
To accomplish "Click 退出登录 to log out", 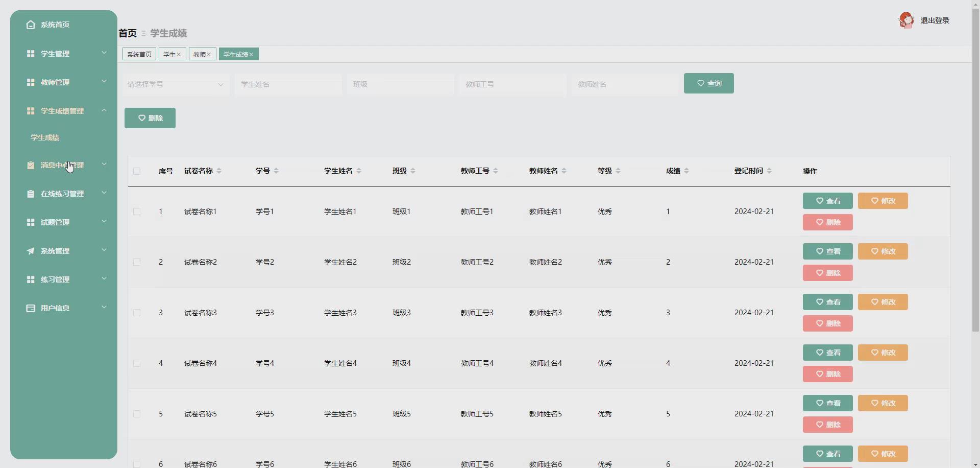I will 935,20.
